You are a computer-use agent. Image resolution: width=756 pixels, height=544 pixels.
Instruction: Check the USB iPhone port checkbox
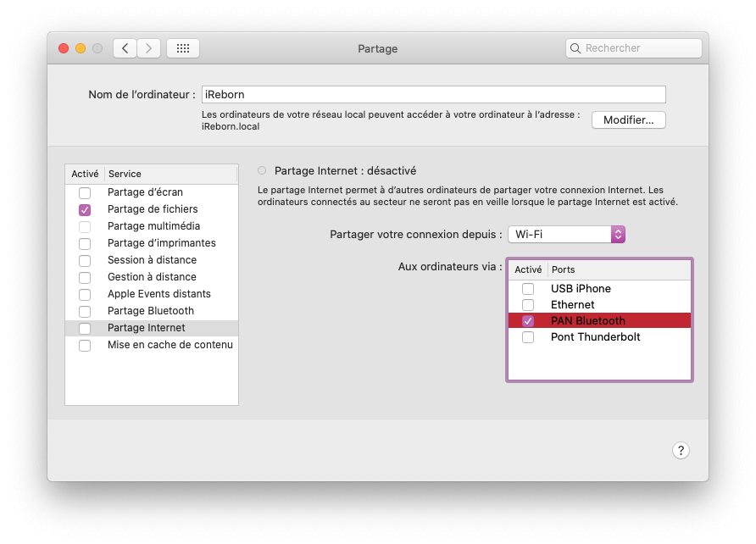point(528,289)
